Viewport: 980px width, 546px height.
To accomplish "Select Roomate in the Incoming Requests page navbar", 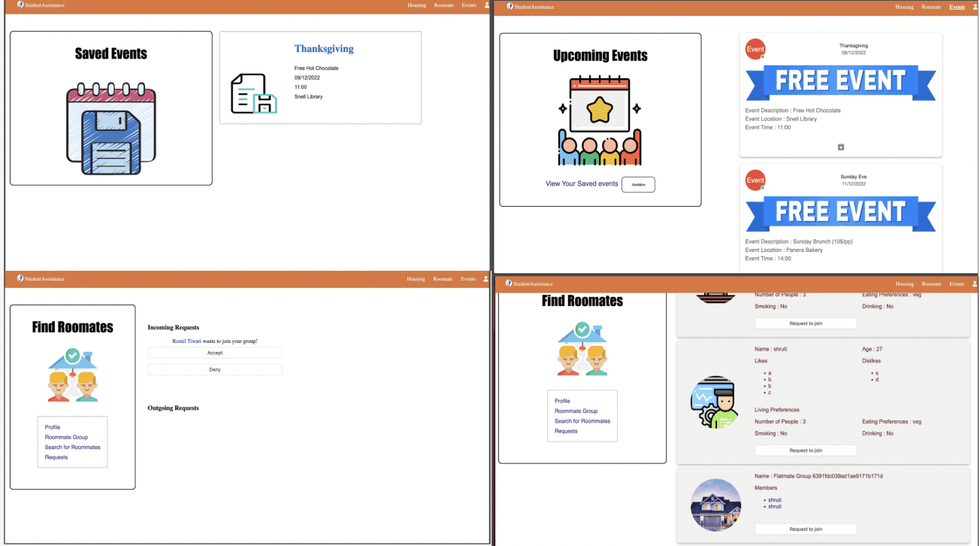I will point(443,279).
